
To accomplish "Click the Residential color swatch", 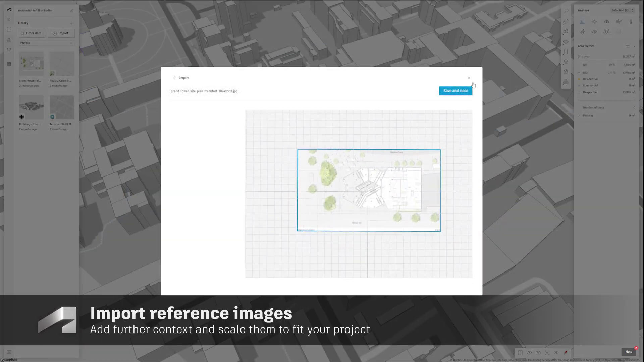I will tap(579, 79).
